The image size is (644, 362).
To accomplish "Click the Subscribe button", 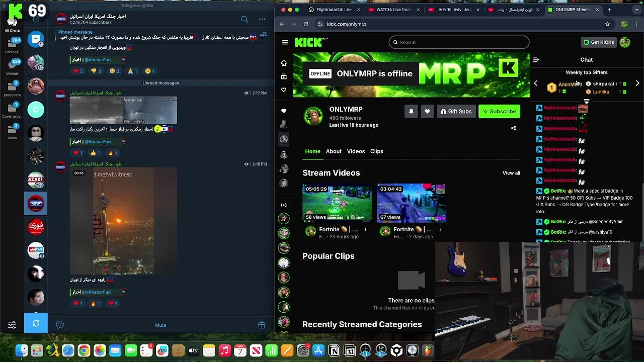I will coord(499,111).
